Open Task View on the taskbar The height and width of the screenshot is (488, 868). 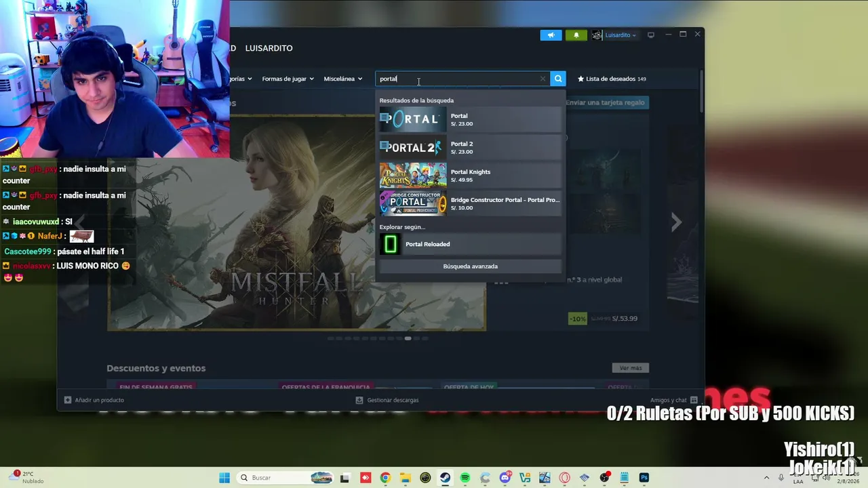point(344,478)
